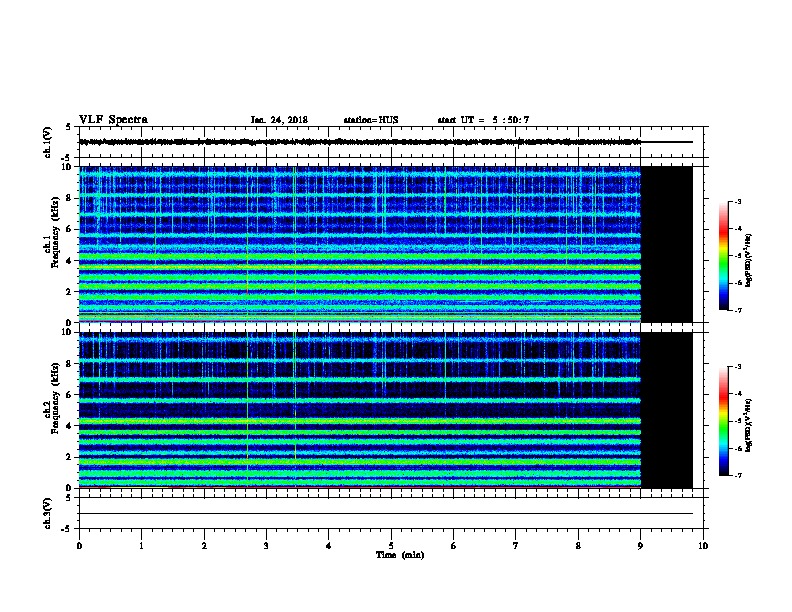Click the "VLF Spectra" plot title
792x612 pixels.
pos(113,120)
